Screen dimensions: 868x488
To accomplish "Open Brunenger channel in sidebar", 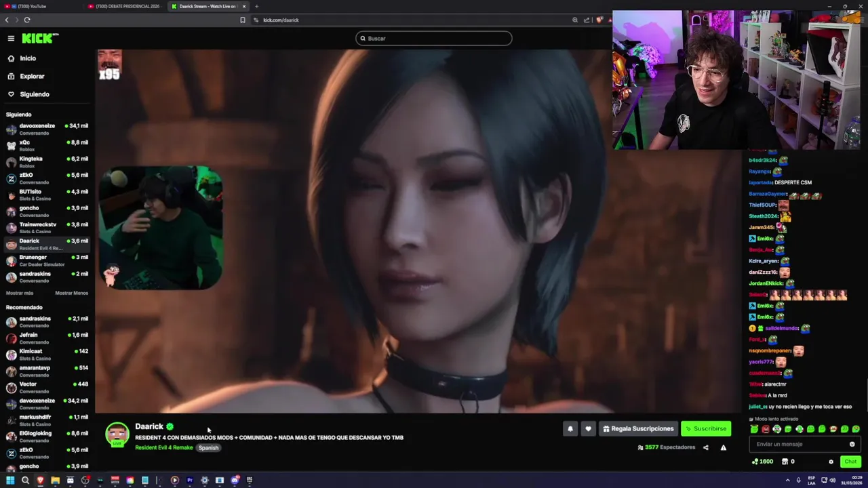I will (47, 260).
